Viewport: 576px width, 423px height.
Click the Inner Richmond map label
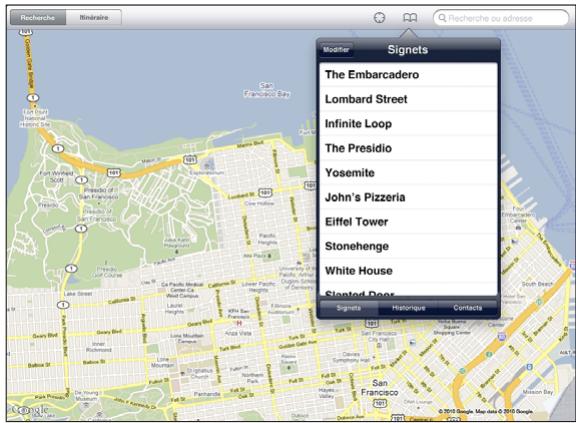[98, 347]
